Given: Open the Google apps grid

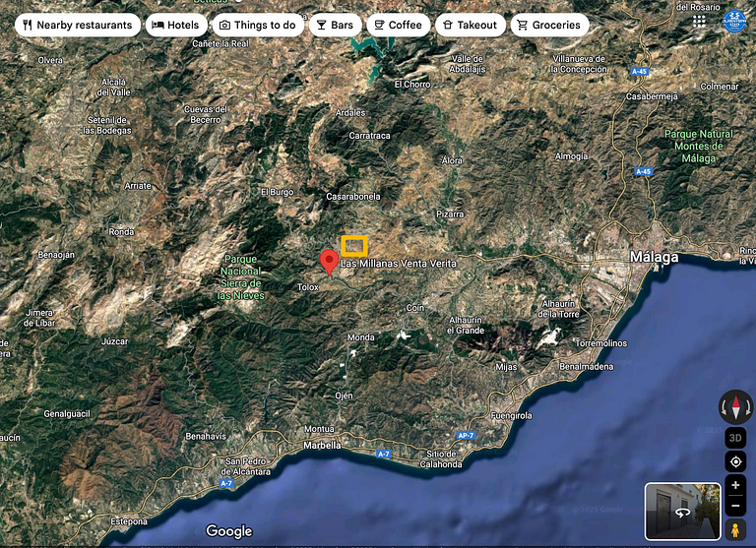Looking at the screenshot, I should click(699, 21).
